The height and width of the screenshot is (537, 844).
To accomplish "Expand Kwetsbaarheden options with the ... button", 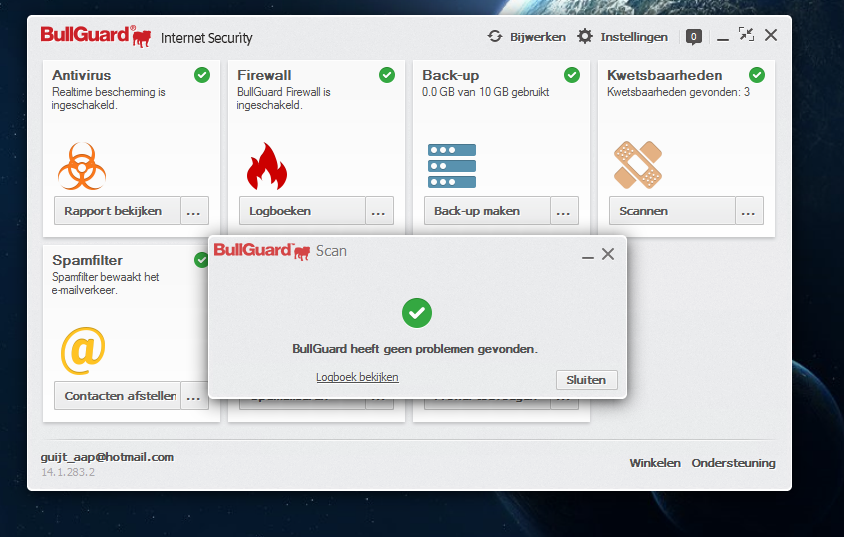I will coord(749,210).
